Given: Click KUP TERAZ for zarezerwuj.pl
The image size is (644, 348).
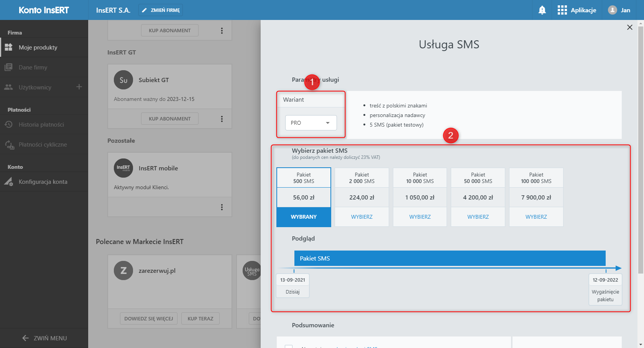Looking at the screenshot, I should (200, 318).
